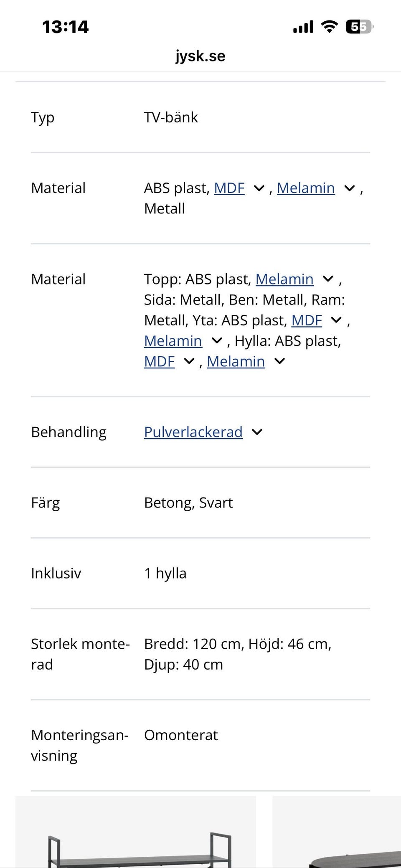Open Melamin link before Hylla text
This screenshot has height=868, width=401.
173,341
